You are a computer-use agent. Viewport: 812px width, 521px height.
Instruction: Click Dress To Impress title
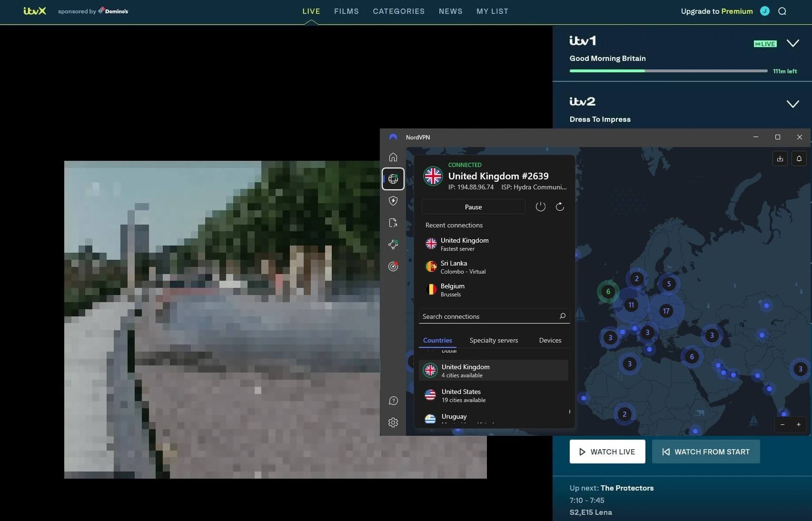(x=600, y=119)
